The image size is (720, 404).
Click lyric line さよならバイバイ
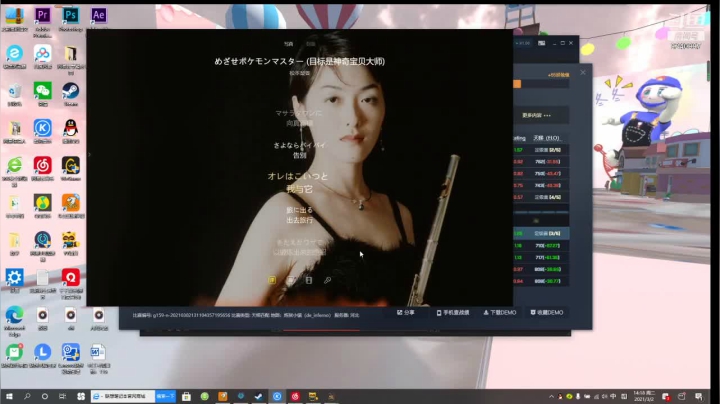299,145
